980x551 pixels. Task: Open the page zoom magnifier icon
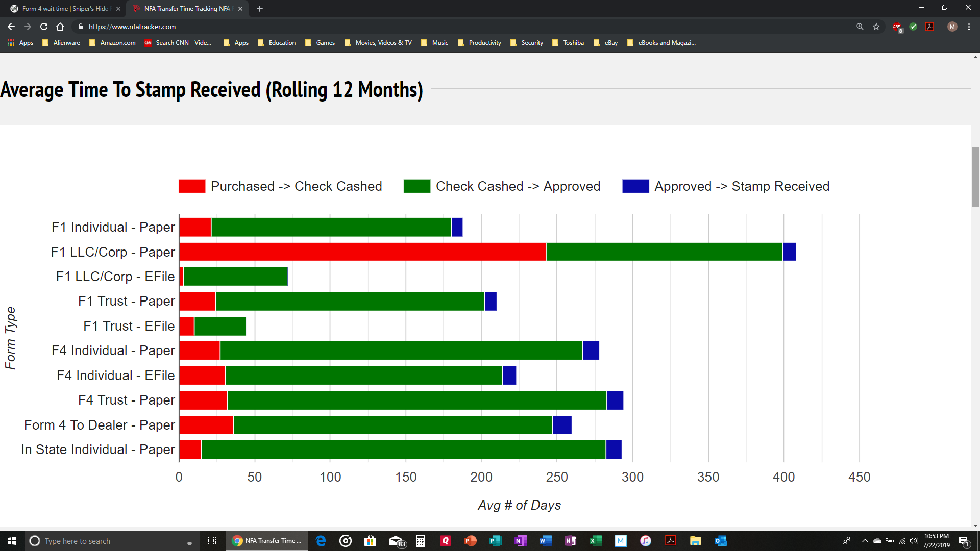(860, 27)
